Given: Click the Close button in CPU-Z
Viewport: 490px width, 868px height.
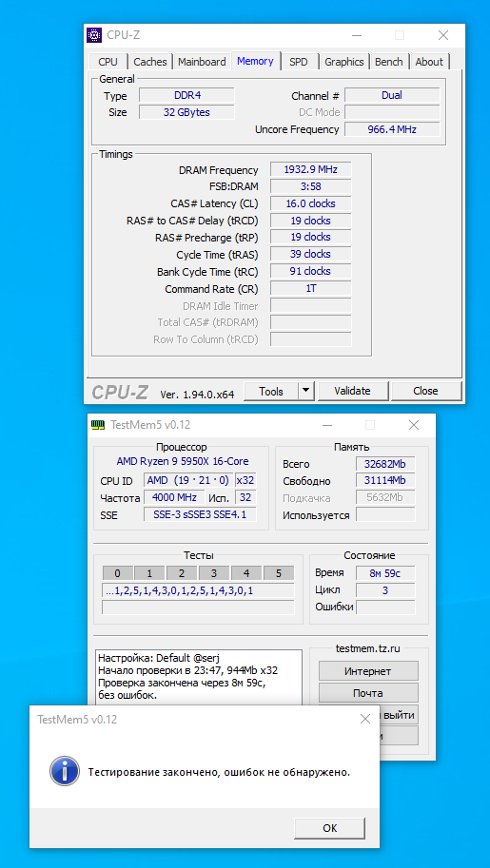Looking at the screenshot, I should [x=425, y=391].
